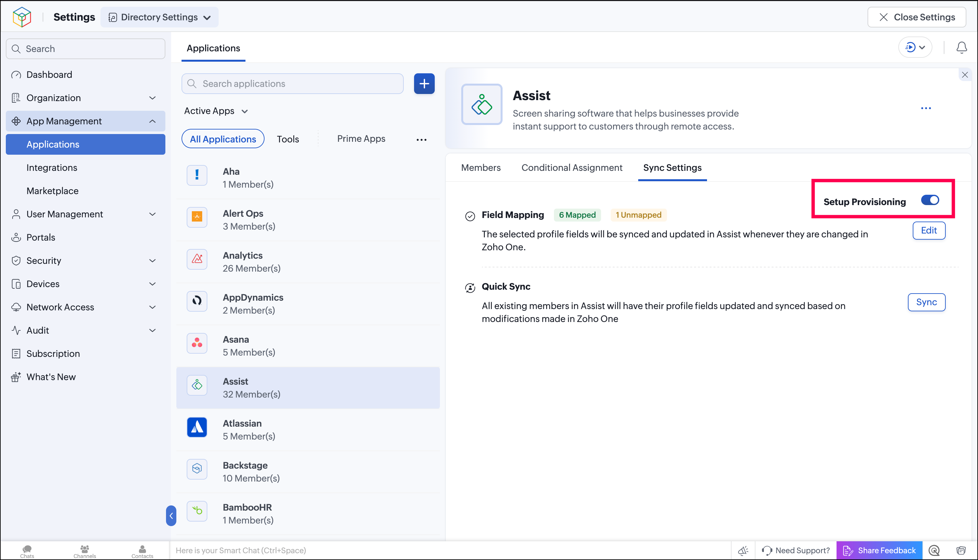Viewport: 978px width, 560px height.
Task: Click the mentions icon in bottom bar
Action: click(934, 550)
